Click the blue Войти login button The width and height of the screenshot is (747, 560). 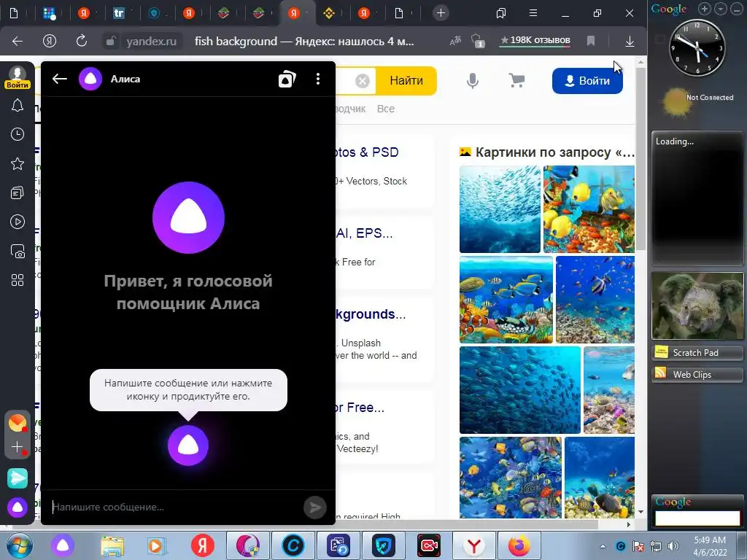(x=587, y=81)
